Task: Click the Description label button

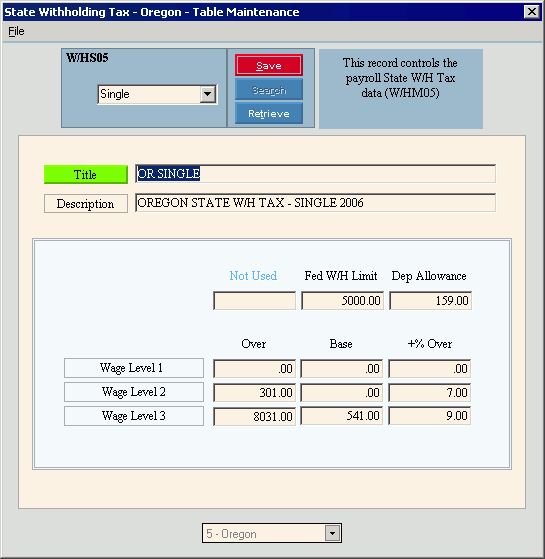Action: pos(86,204)
